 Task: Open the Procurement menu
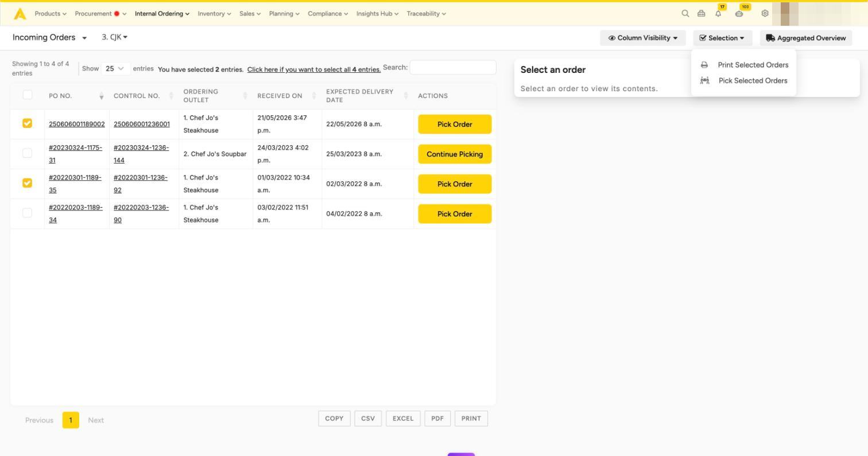100,14
